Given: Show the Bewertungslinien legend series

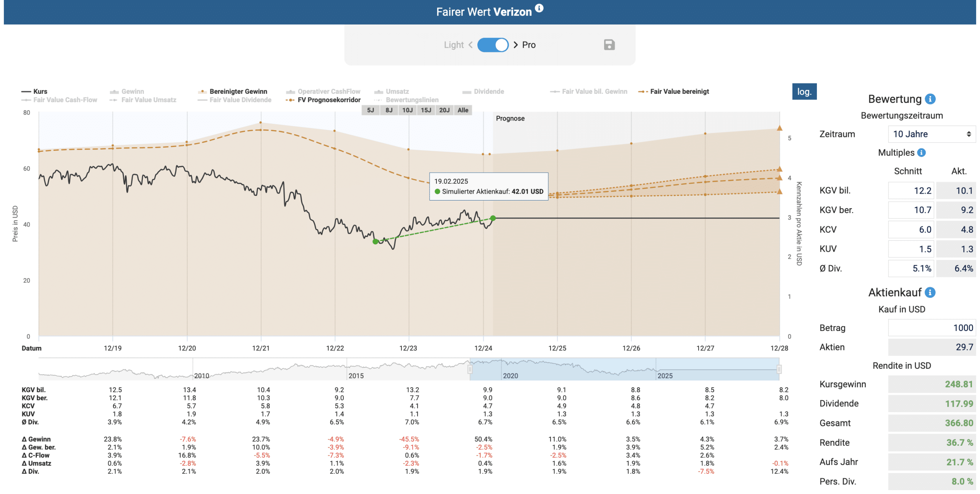Looking at the screenshot, I should click(407, 100).
